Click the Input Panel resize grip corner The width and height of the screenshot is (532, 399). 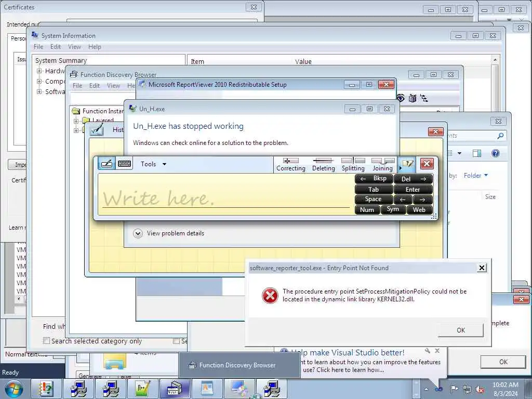(x=434, y=217)
